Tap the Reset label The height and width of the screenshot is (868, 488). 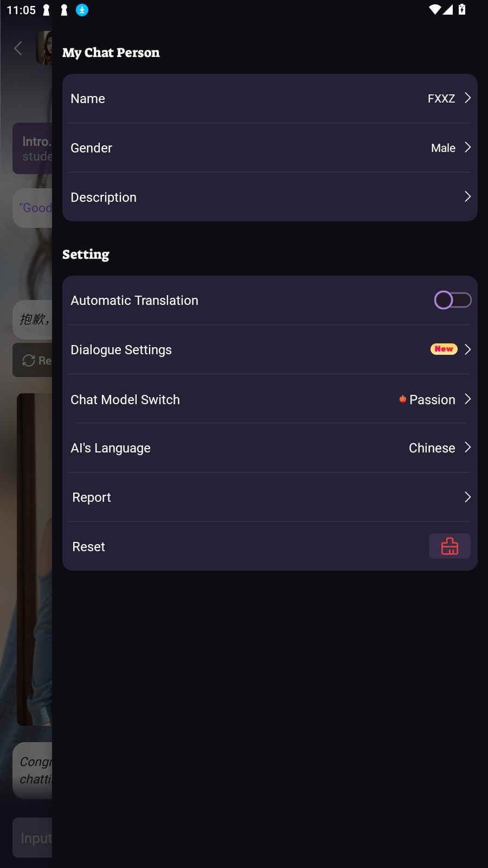pos(88,547)
